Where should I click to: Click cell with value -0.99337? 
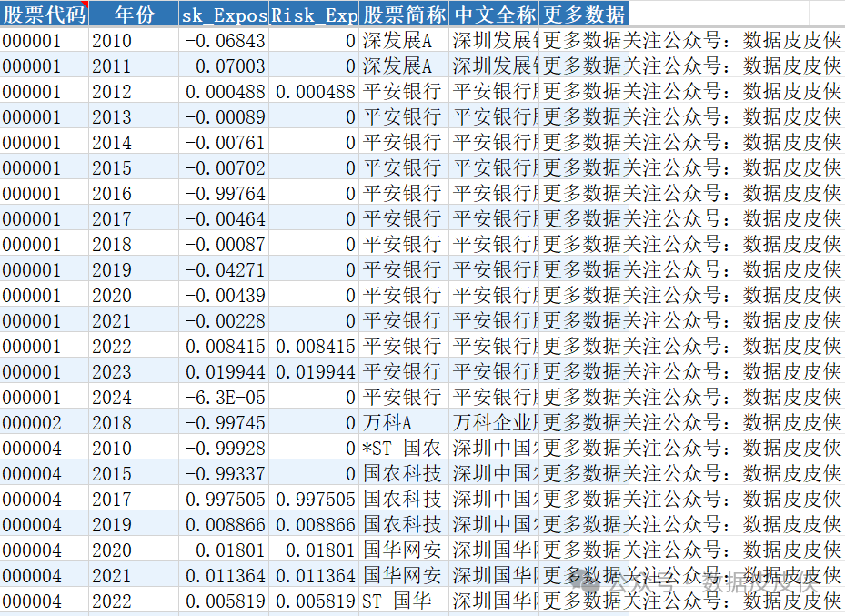click(224, 474)
